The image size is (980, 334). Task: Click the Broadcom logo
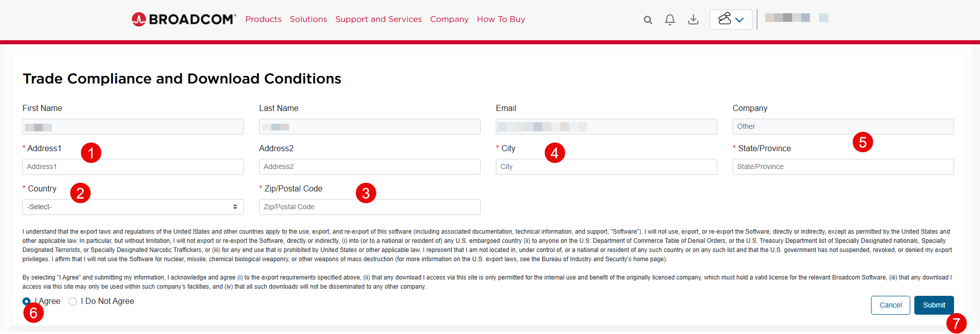(x=184, y=19)
